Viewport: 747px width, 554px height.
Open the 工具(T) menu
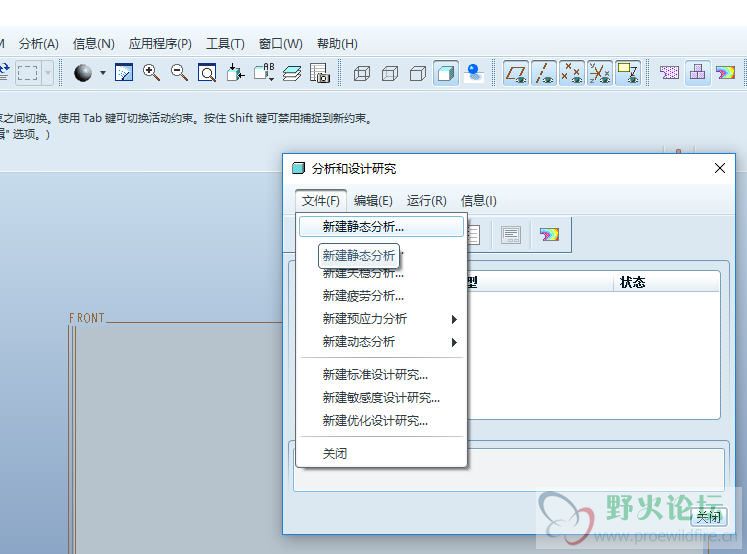point(225,44)
